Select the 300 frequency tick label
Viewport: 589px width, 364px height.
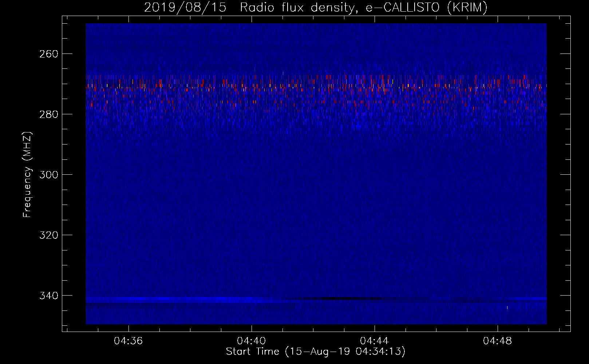(x=49, y=175)
